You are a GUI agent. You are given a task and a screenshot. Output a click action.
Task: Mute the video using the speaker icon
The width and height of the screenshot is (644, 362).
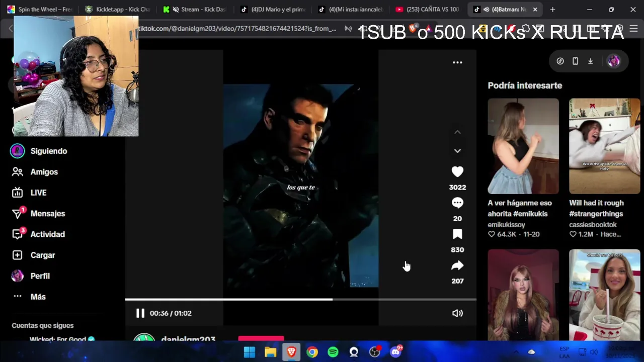457,313
